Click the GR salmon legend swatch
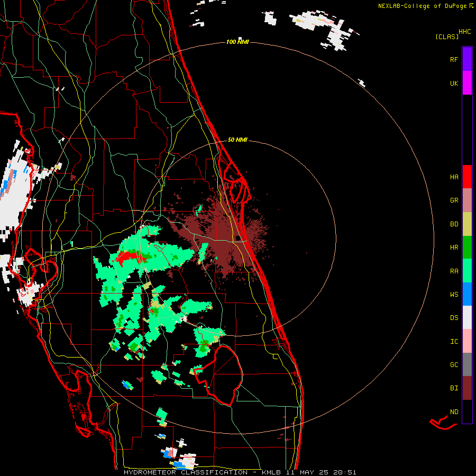 pyautogui.click(x=467, y=200)
